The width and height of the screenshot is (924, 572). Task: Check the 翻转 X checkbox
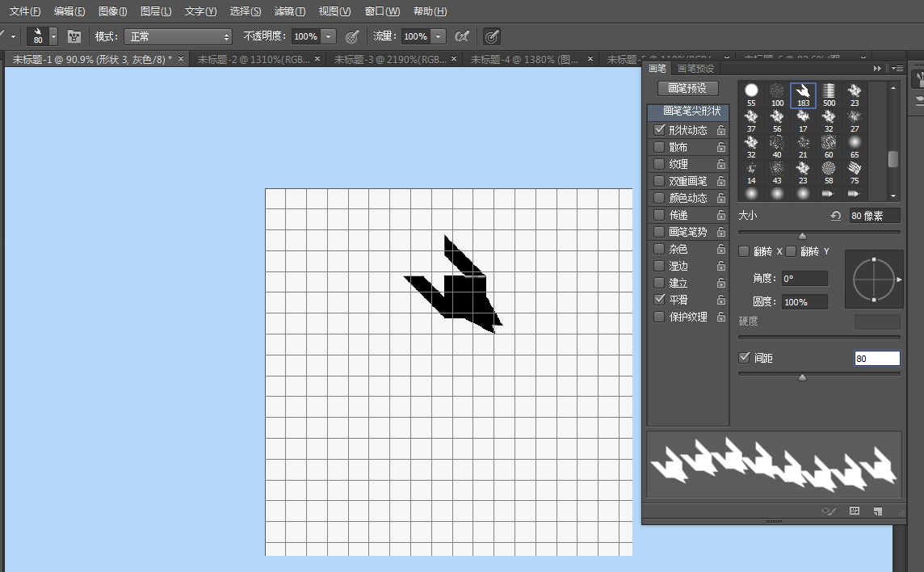coord(744,251)
